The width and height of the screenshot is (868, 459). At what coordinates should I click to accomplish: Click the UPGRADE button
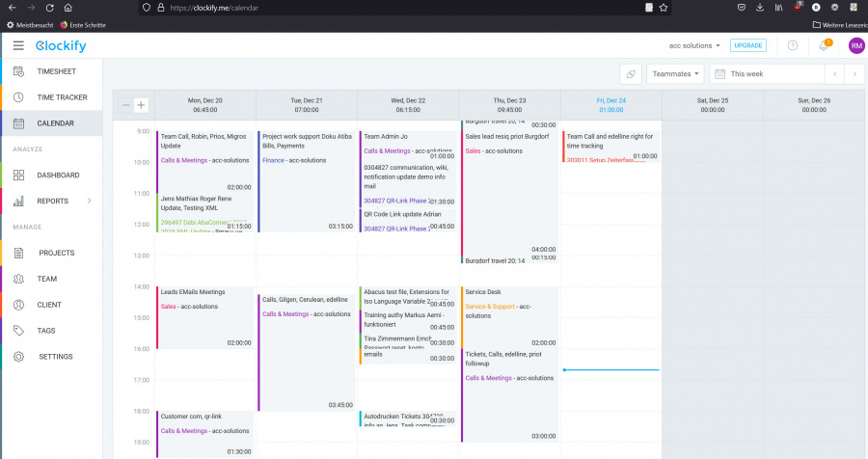coord(747,45)
